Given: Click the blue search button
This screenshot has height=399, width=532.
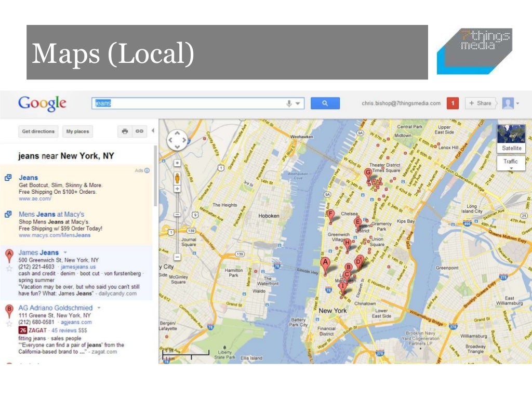Looking at the screenshot, I should 325,103.
